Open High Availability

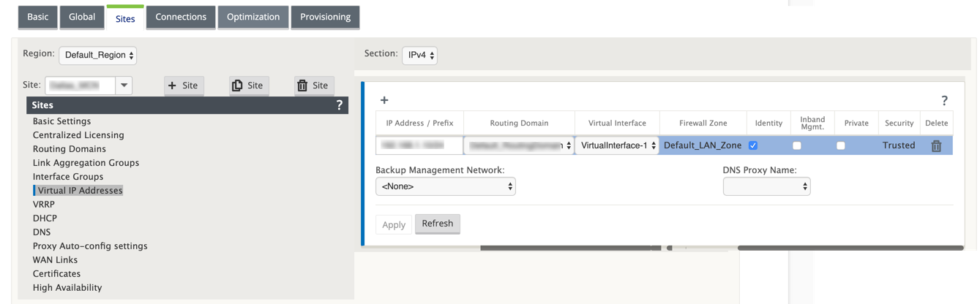pyautogui.click(x=67, y=288)
